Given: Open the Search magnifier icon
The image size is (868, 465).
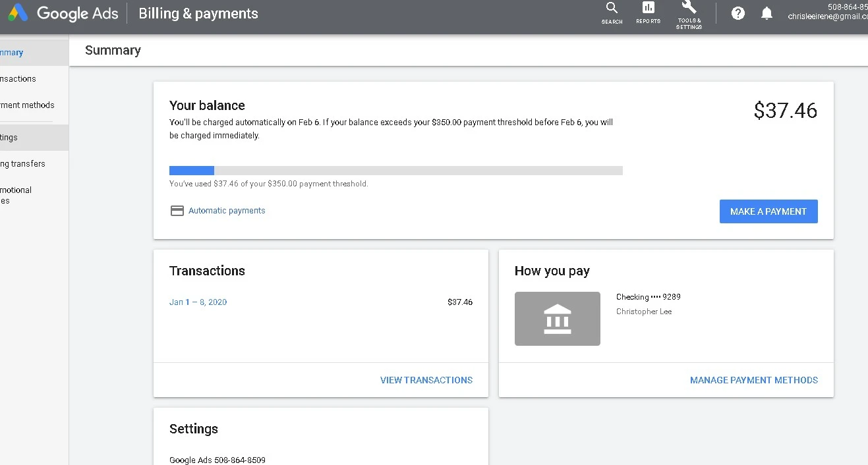Looking at the screenshot, I should click(612, 13).
